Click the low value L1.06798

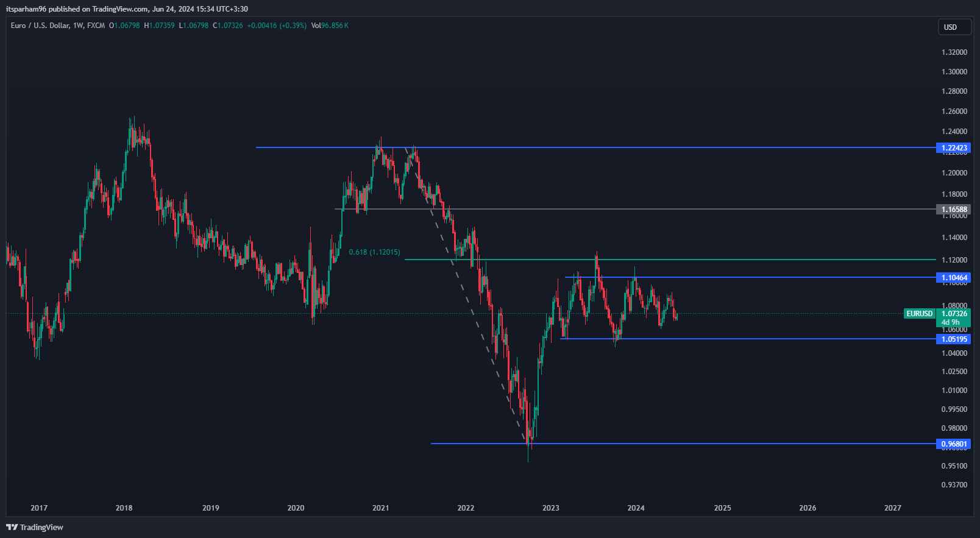point(193,26)
